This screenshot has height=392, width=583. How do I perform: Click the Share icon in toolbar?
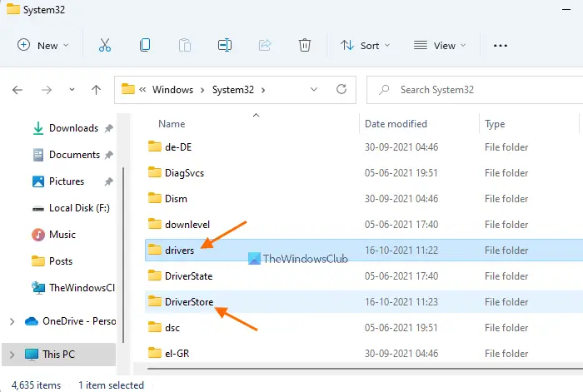[x=266, y=45]
